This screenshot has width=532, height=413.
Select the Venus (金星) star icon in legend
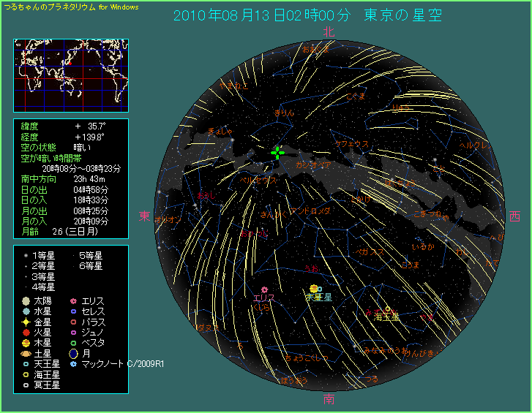point(26,321)
